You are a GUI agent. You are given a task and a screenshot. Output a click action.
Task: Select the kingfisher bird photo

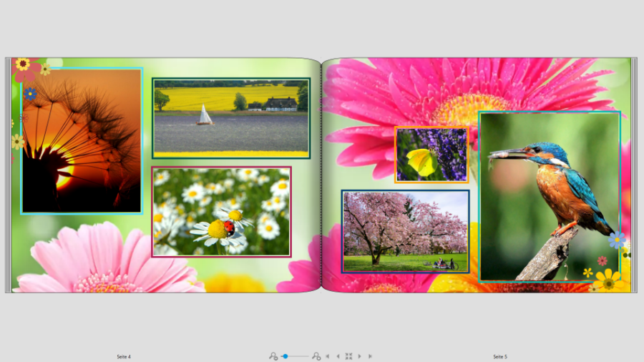(550, 197)
